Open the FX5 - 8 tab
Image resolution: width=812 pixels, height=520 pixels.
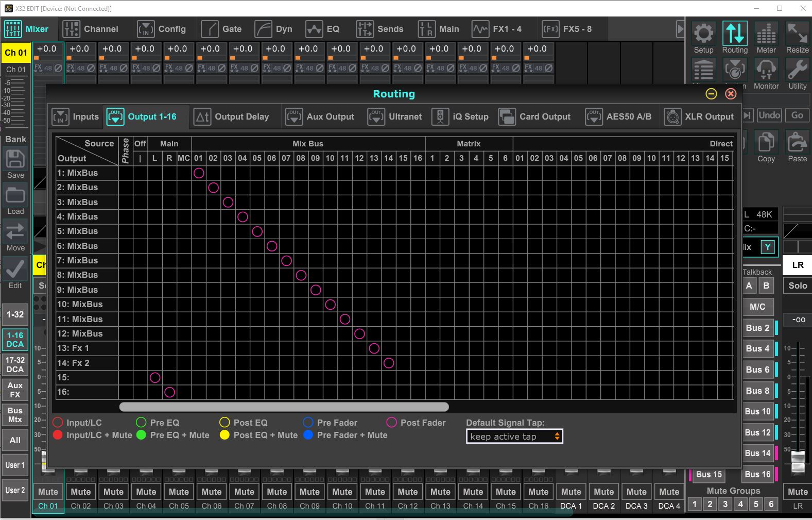[x=567, y=29]
